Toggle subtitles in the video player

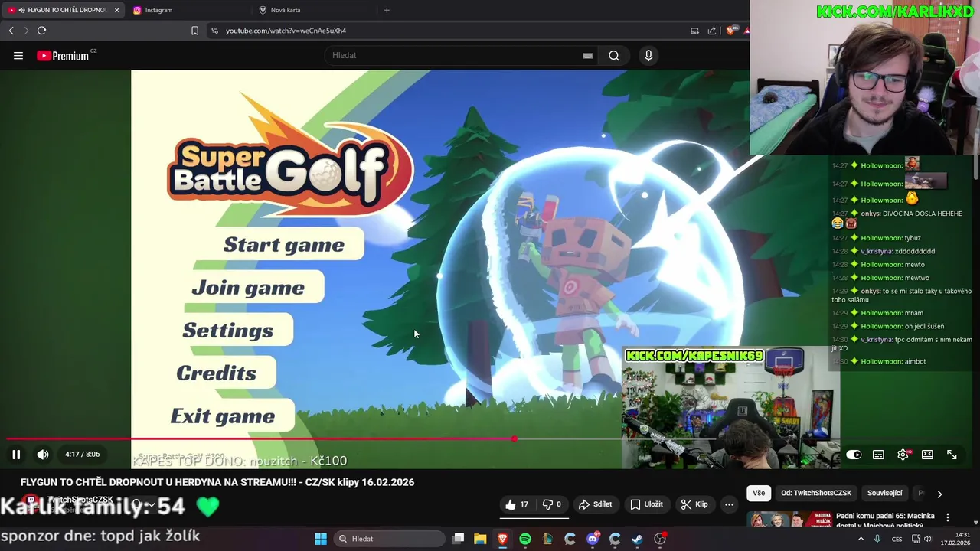pyautogui.click(x=878, y=455)
